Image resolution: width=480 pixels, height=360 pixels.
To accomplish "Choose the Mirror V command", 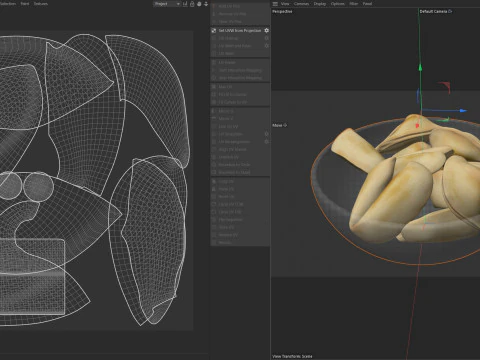I will point(240,118).
